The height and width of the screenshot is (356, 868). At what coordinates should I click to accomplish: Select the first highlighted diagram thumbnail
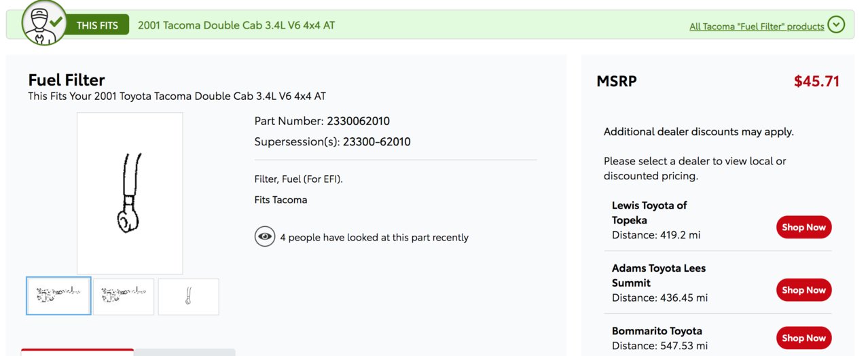tap(58, 296)
